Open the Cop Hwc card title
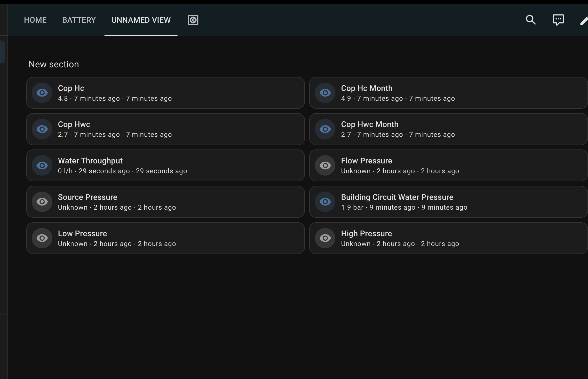The width and height of the screenshot is (588, 379). coord(74,124)
